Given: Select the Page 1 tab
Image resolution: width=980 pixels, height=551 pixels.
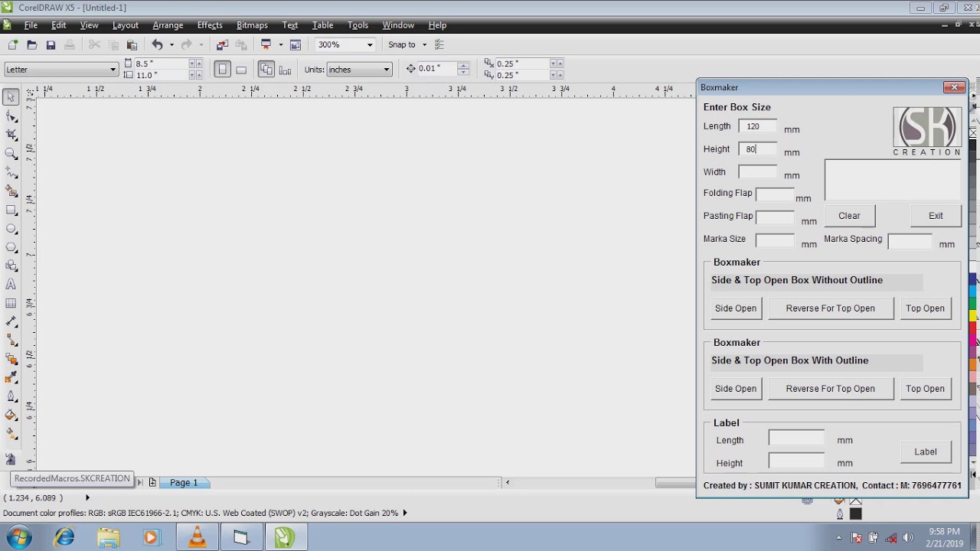Looking at the screenshot, I should pyautogui.click(x=184, y=483).
